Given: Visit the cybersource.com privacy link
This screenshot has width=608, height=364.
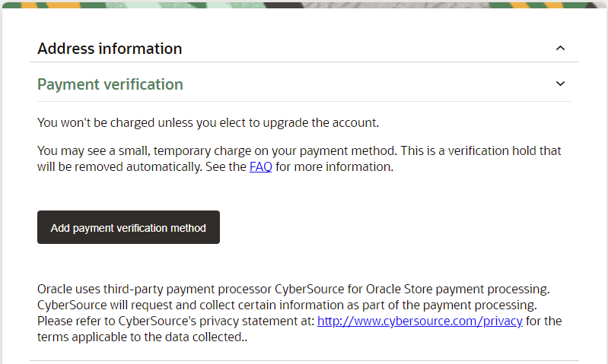Looking at the screenshot, I should click(420, 321).
